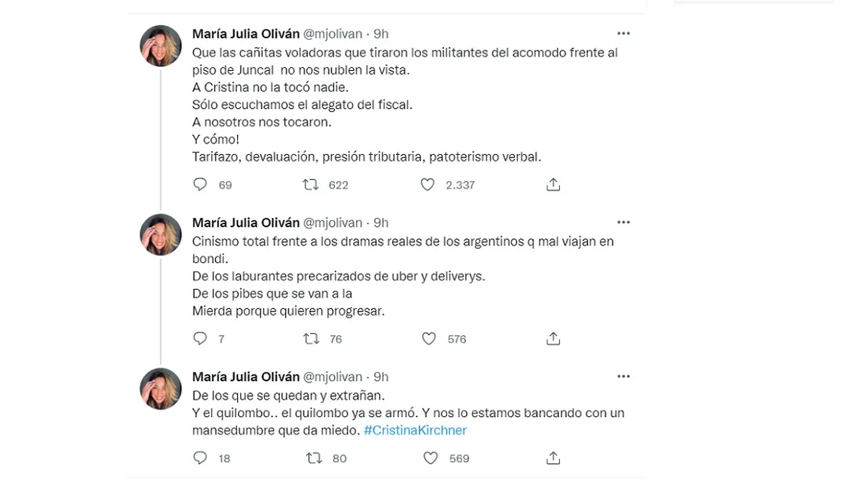
Task: Open more options on 'Cinismo total' tweet
Action: coord(623,222)
